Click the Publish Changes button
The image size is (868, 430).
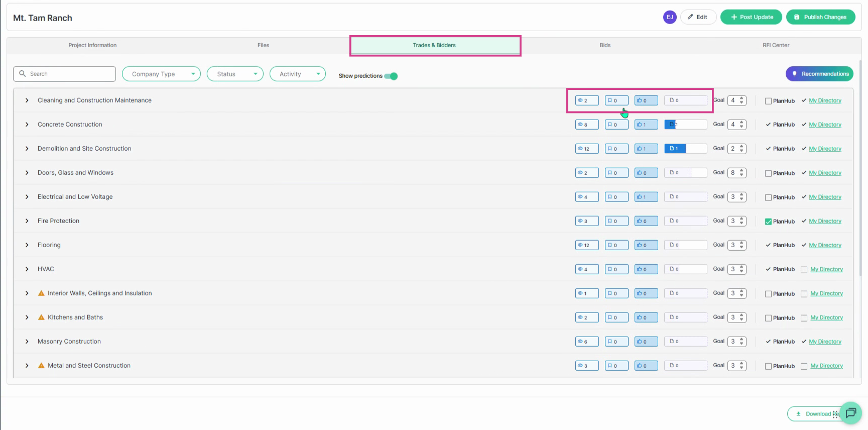click(821, 17)
